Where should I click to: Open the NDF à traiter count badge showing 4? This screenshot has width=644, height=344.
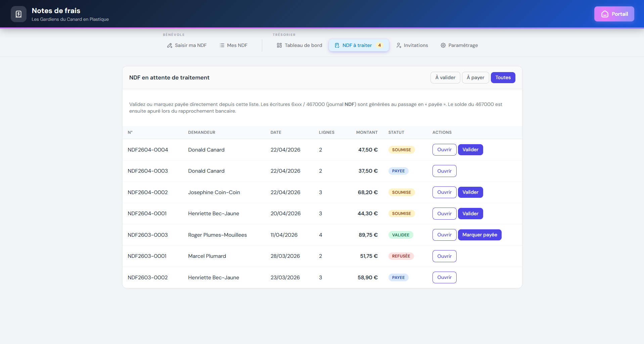tap(380, 45)
